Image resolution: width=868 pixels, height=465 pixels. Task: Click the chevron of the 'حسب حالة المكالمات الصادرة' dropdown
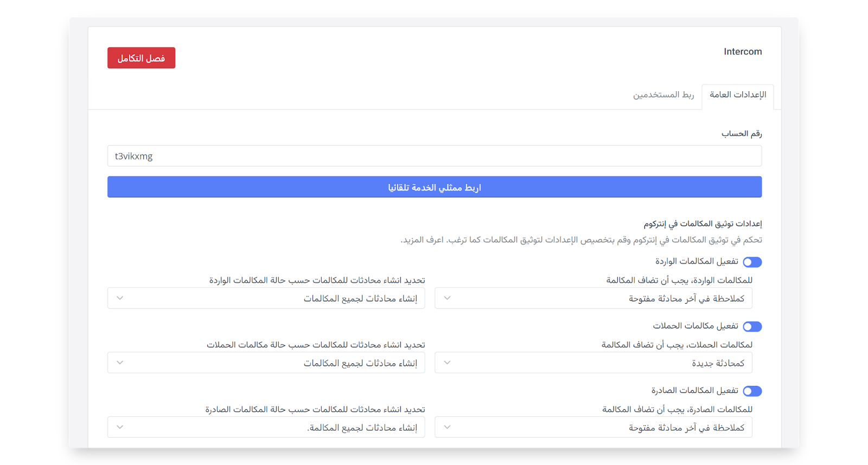120,428
